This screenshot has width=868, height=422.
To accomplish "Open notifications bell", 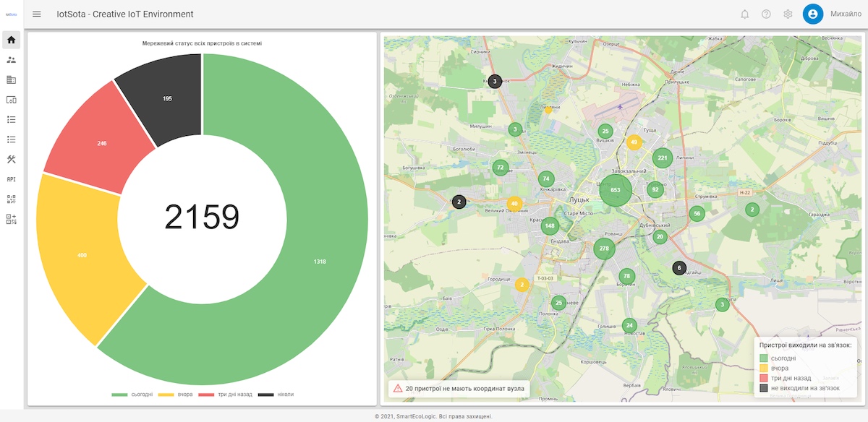I will coord(744,14).
